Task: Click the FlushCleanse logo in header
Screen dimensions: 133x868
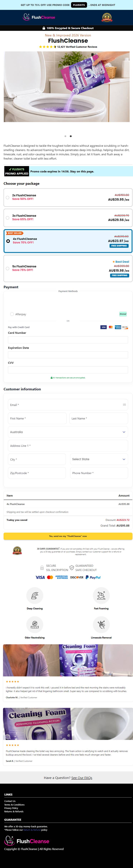Action: [x=39, y=17]
